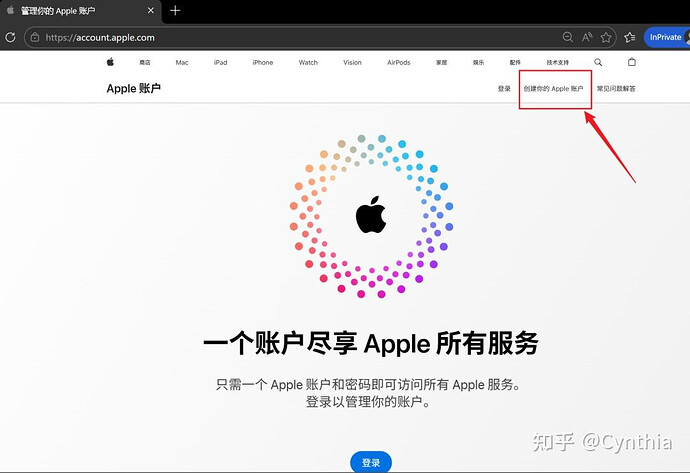Click the Apple site search icon
Screen dimensions: 690x473
tap(598, 62)
